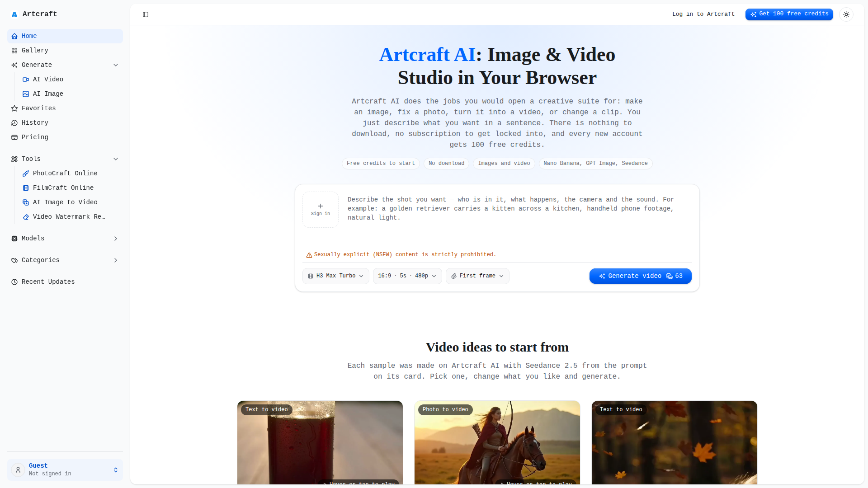Expand the Models section arrow
Screen dimensions: 868x488
(x=116, y=239)
